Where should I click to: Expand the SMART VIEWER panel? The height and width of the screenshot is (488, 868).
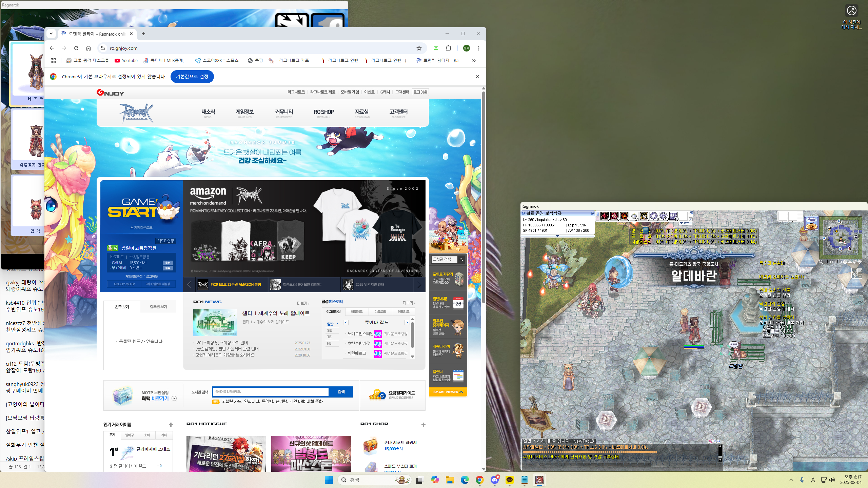coord(448,392)
